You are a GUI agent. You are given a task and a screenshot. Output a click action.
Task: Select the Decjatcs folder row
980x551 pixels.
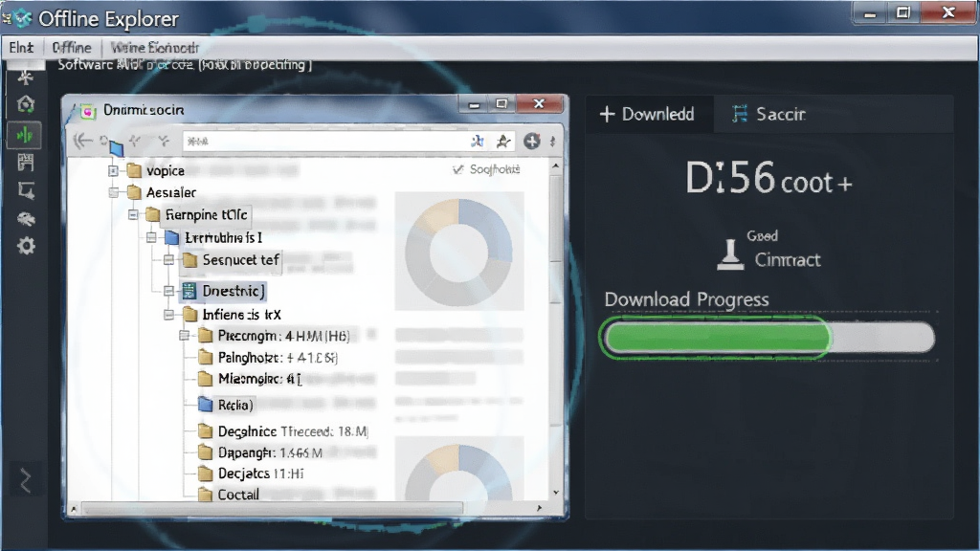(x=251, y=474)
